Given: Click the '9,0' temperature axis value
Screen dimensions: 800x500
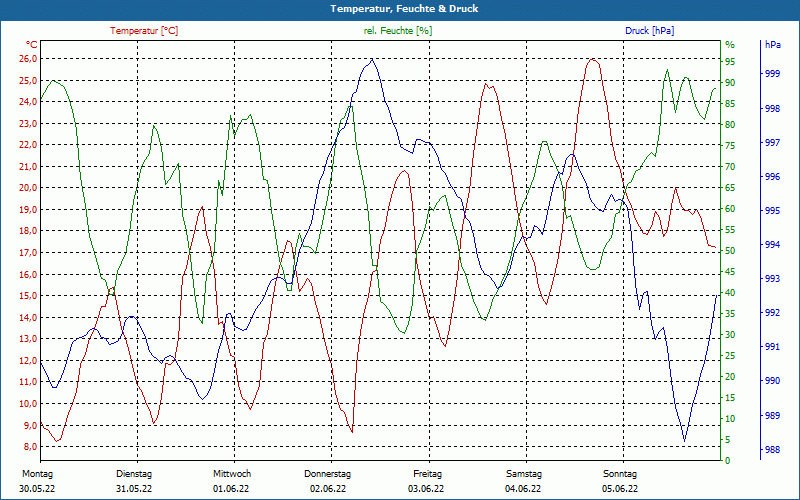Looking at the screenshot, I should coord(30,425).
